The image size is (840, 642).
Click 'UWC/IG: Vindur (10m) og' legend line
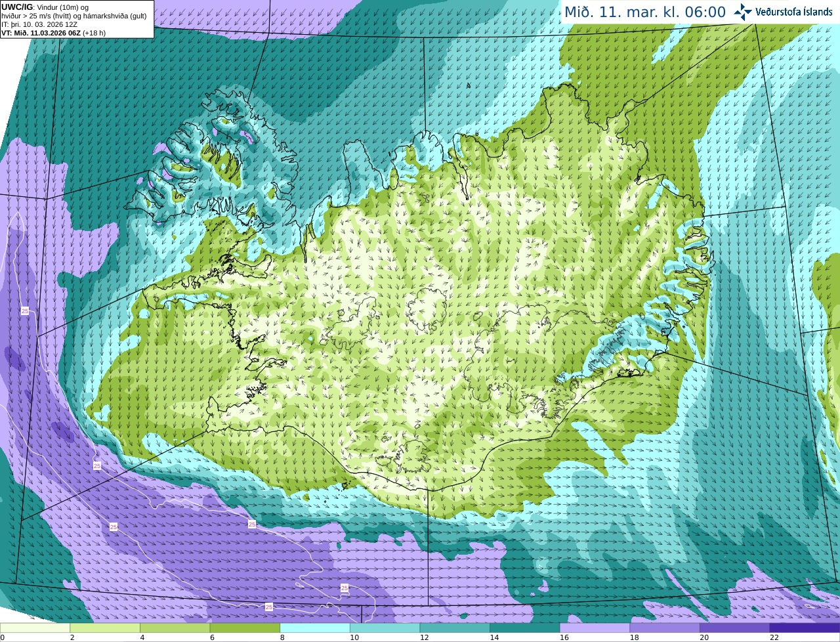[45, 7]
